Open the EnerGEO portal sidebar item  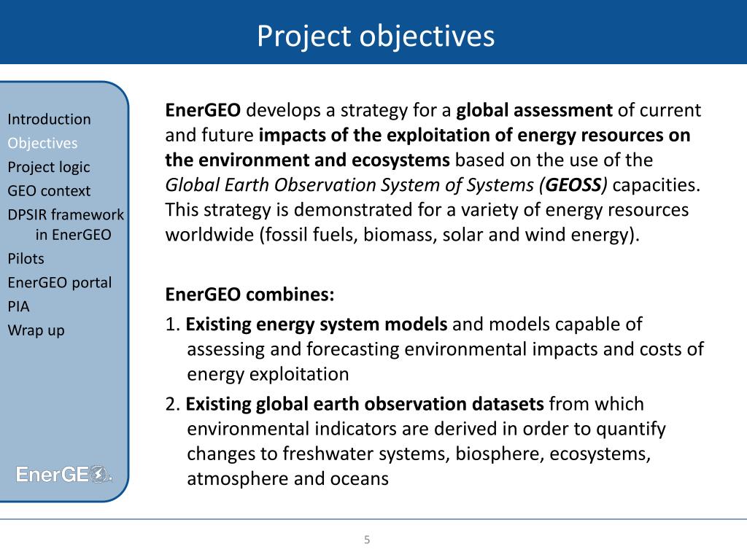click(x=60, y=283)
